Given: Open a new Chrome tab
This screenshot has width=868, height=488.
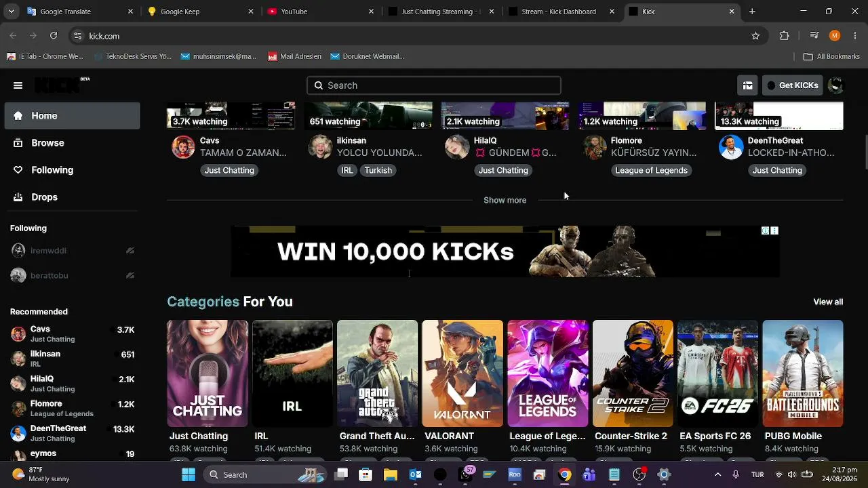Looking at the screenshot, I should coord(752,12).
